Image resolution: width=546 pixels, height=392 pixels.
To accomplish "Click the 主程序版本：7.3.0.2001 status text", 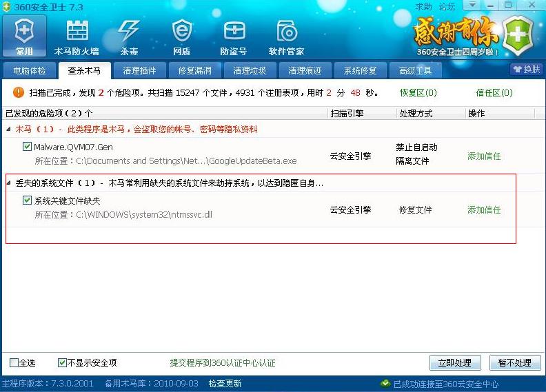I will [x=48, y=383].
